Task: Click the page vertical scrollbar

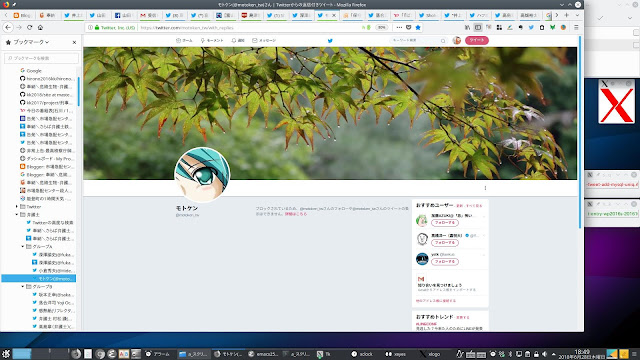Action: [x=580, y=133]
